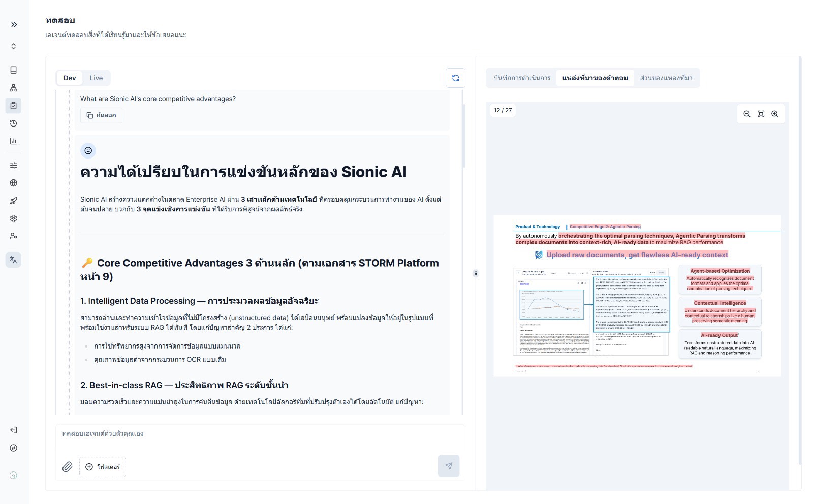Click the smiley agent avatar icon
813x504 pixels.
[88, 150]
